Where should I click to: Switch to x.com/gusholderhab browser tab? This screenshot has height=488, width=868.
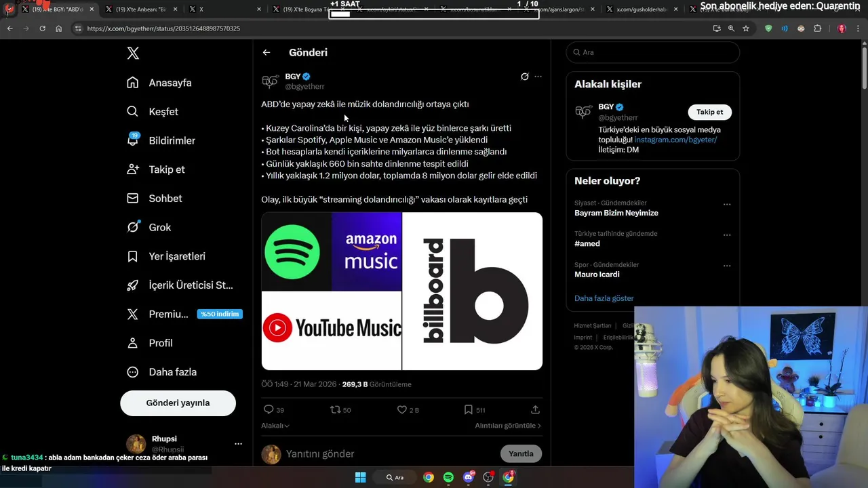click(x=643, y=9)
